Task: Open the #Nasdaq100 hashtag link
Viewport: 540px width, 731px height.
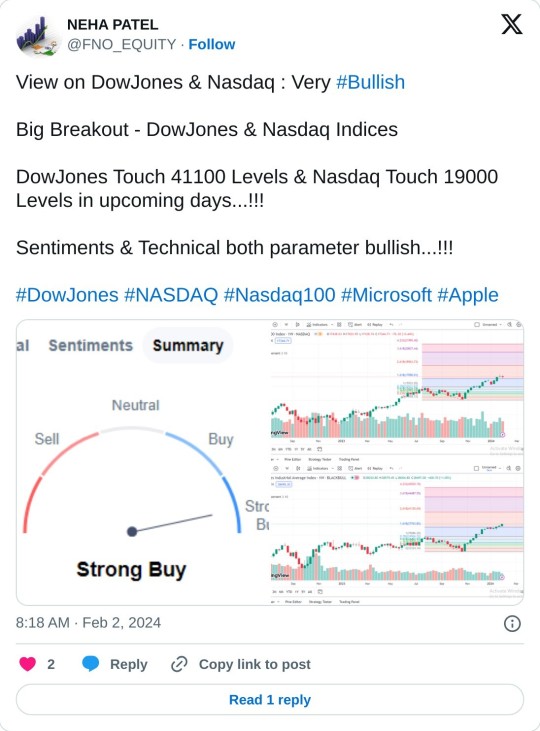Action: [279, 295]
